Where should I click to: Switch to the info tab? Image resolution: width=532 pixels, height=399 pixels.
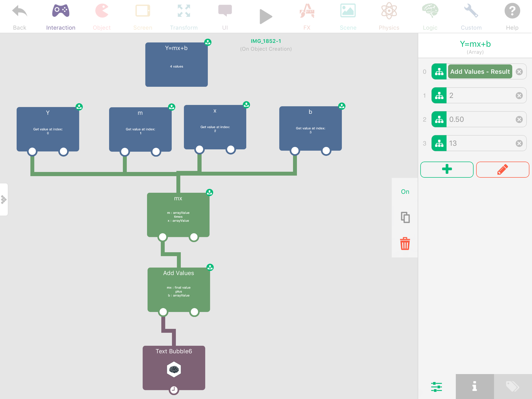click(475, 386)
